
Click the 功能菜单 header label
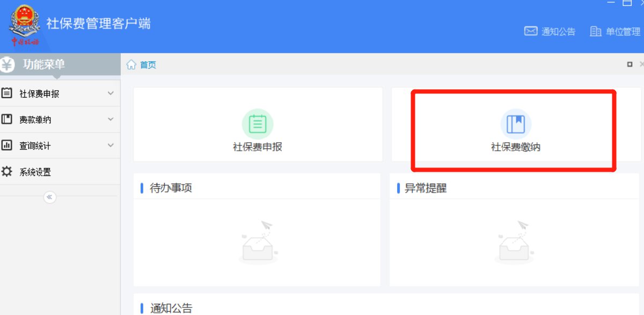[43, 64]
